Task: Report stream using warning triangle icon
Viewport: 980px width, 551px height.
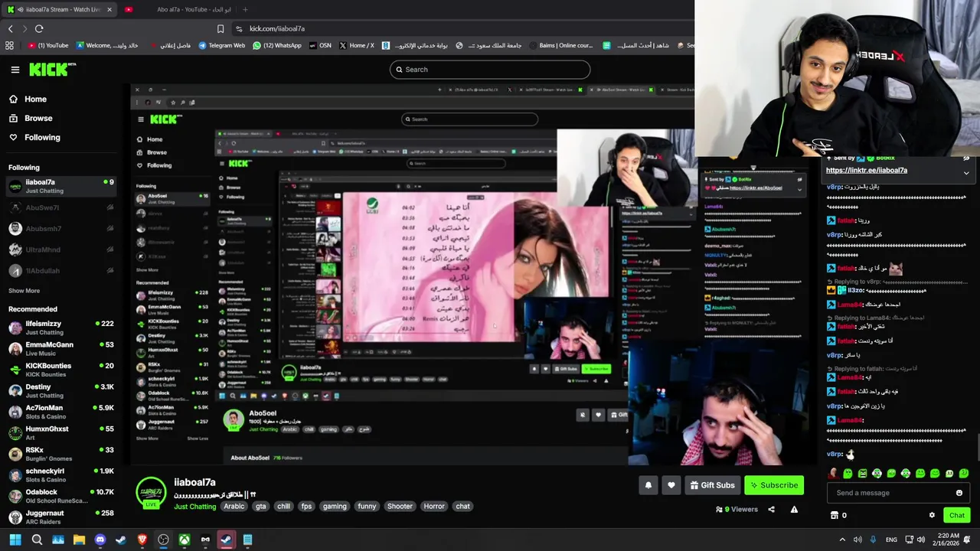Action: click(x=794, y=510)
